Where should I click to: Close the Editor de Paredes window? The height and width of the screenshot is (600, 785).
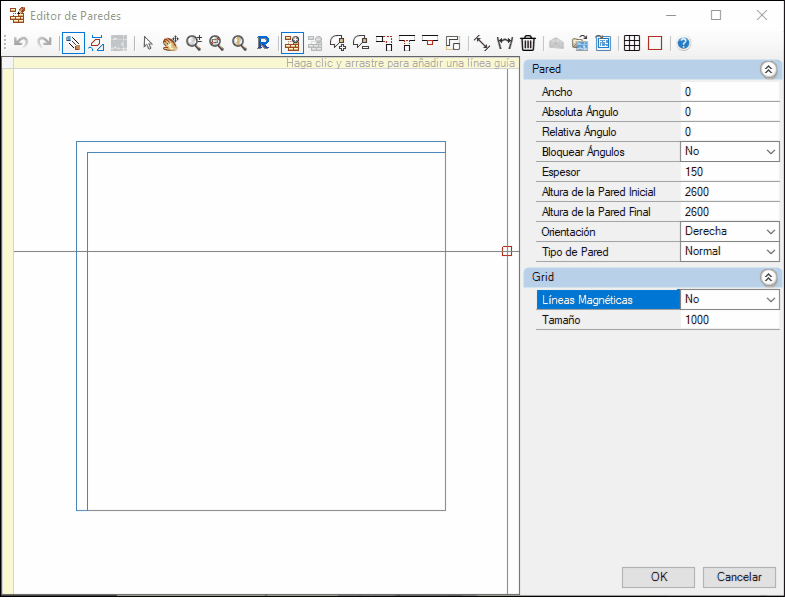(x=761, y=15)
